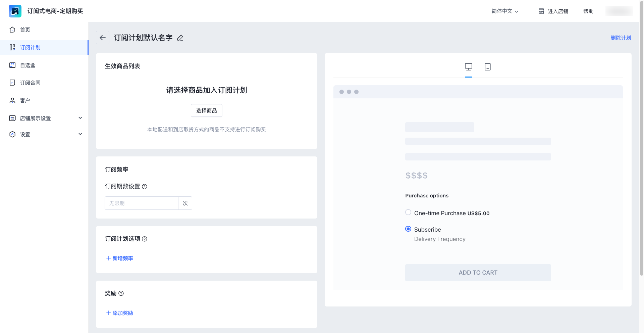Go to 订阅合同 in sidebar
644x333 pixels.
pyautogui.click(x=30, y=83)
